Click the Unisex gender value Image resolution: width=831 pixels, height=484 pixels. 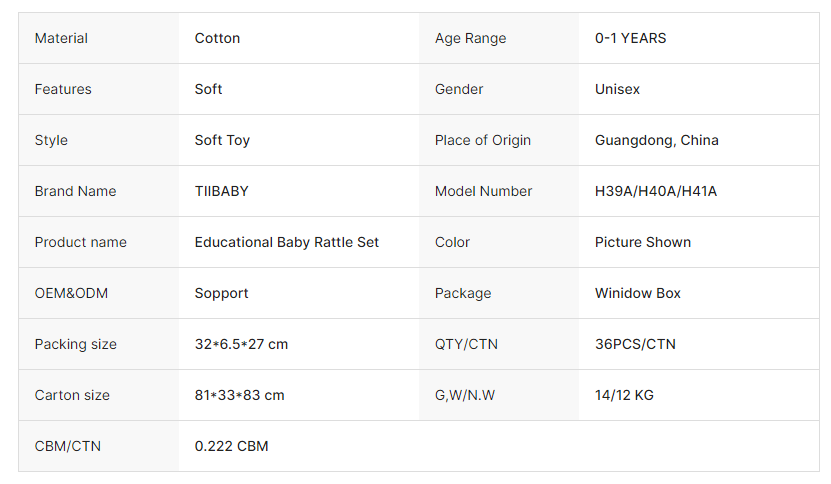click(617, 89)
